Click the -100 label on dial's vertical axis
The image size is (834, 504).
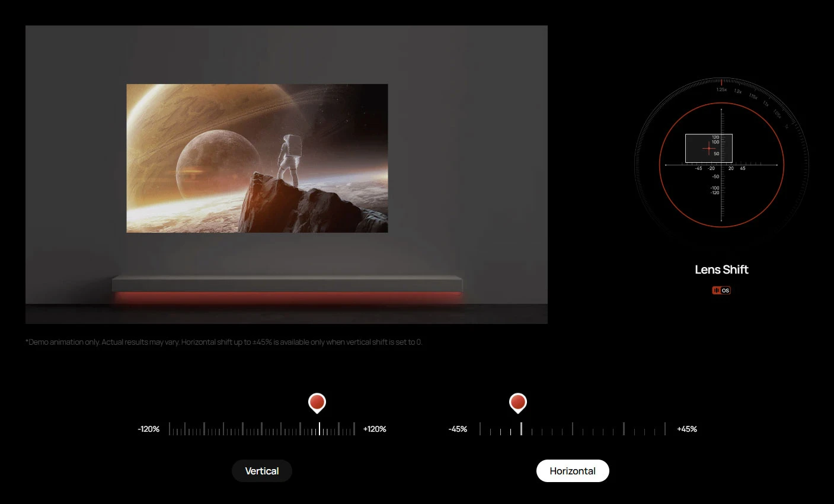715,188
